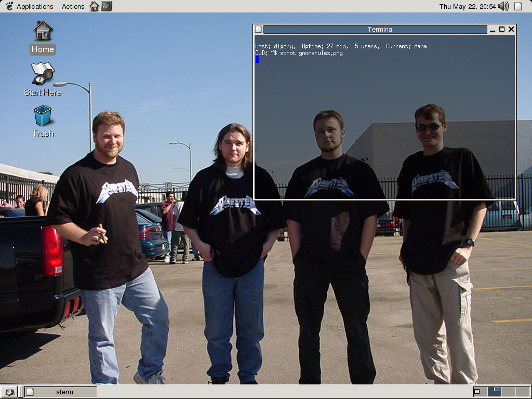
Task: Select the Home desktop icon
Action: [43, 37]
